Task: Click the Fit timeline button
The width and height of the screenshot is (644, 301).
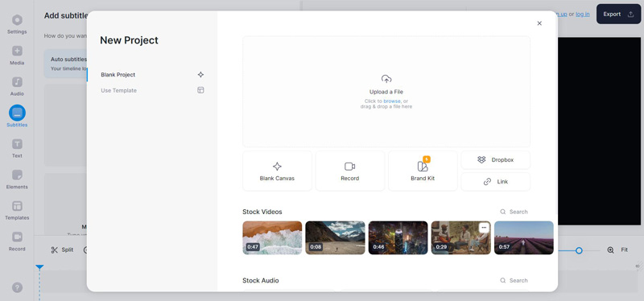Action: tap(625, 249)
